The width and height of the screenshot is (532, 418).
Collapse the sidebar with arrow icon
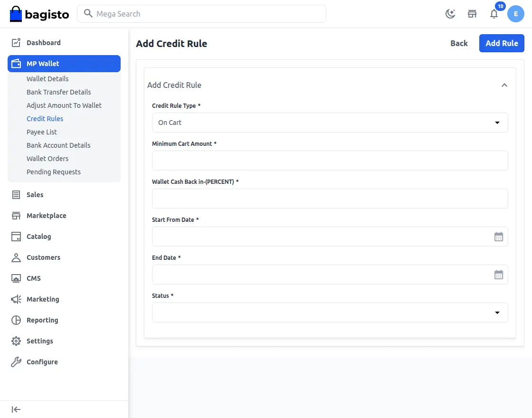click(16, 409)
